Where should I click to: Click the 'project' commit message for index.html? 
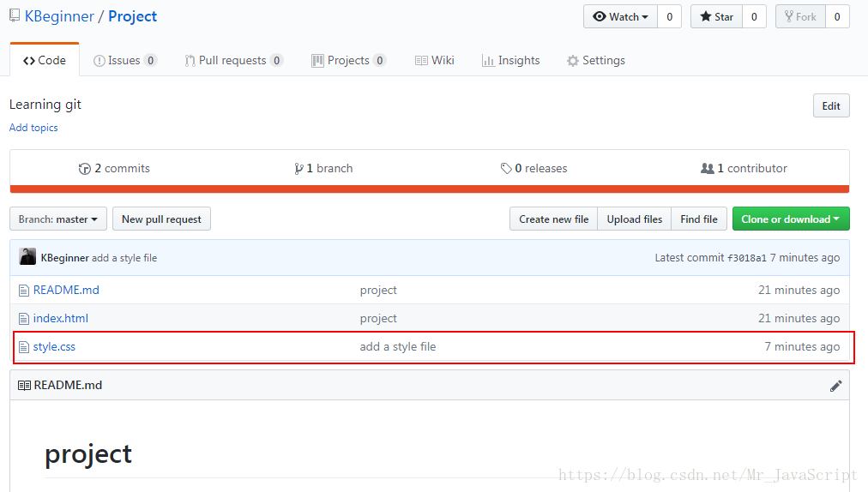click(x=378, y=318)
